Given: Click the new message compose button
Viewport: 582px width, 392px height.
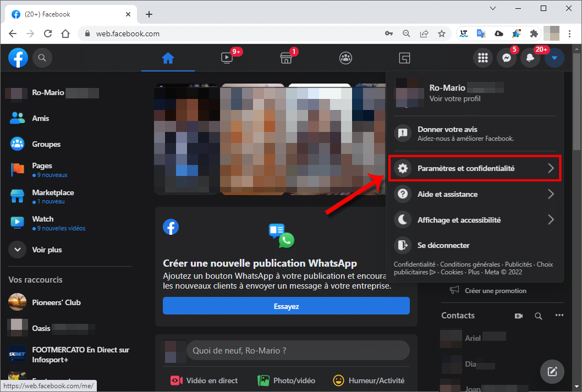Looking at the screenshot, I should pyautogui.click(x=552, y=371).
